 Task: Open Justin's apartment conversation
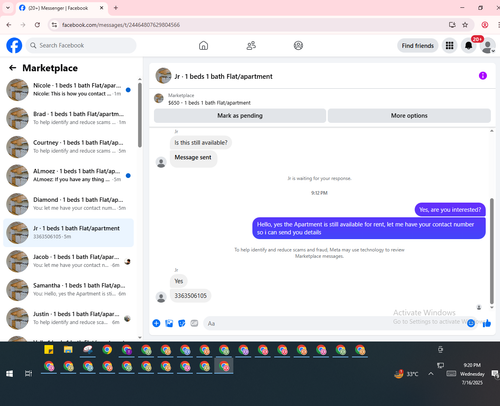(x=68, y=318)
